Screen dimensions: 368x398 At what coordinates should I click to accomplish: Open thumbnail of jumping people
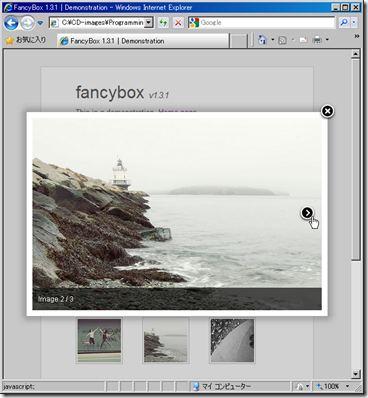99,340
